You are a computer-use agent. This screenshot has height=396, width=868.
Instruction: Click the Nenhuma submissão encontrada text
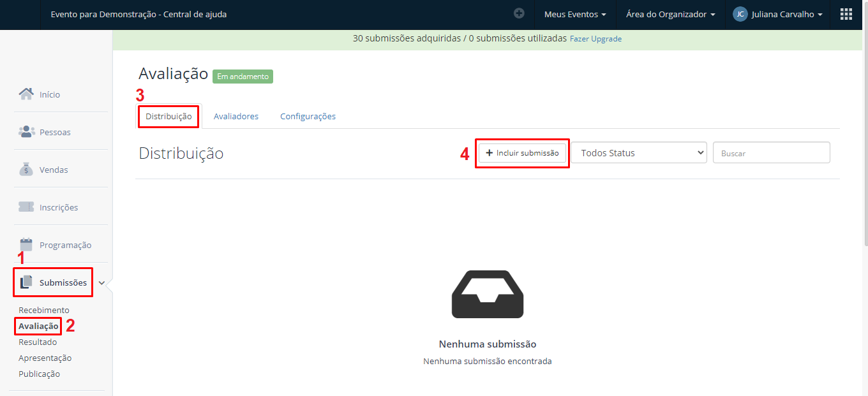coord(488,361)
